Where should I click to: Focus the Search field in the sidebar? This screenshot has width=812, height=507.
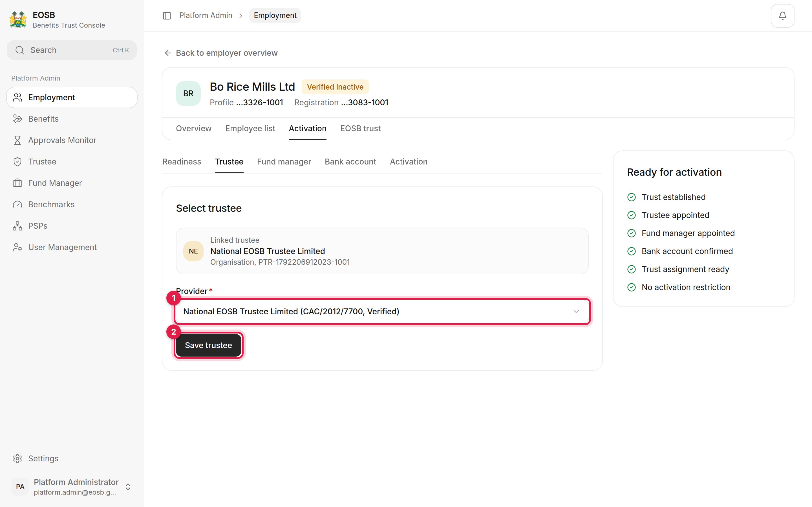[x=72, y=50]
